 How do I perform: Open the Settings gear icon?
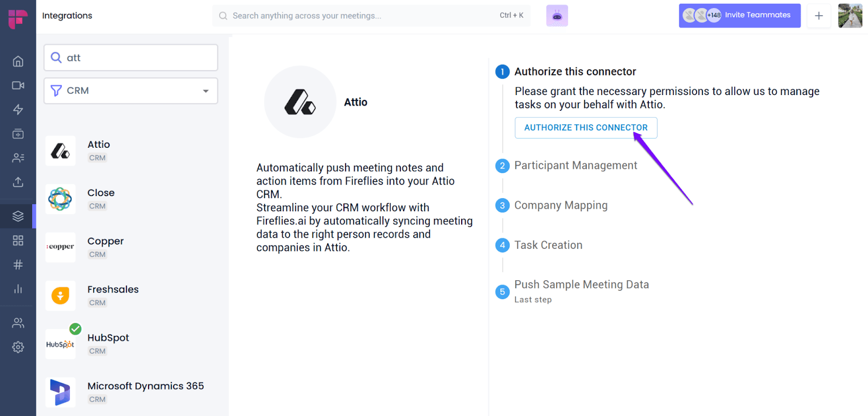coord(18,347)
